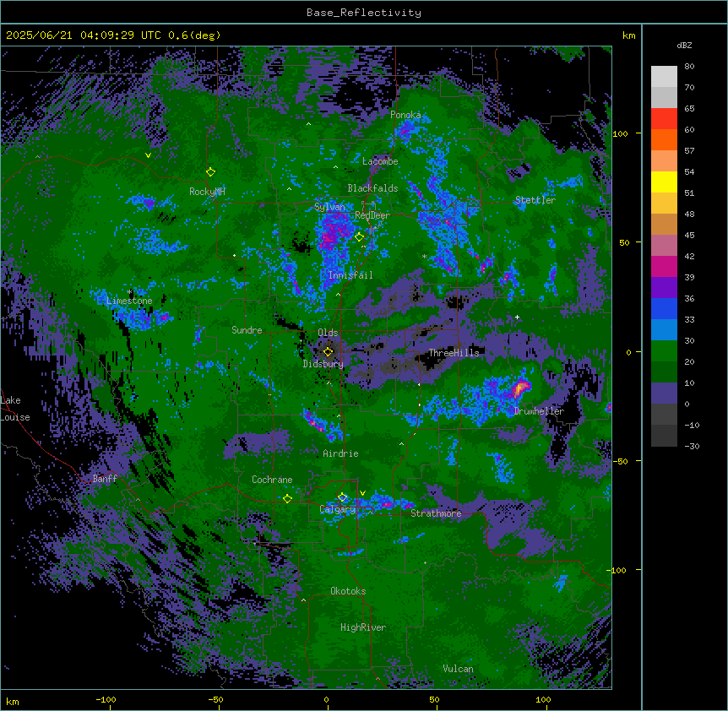The height and width of the screenshot is (711, 728).
Task: Click the Banff label
Action: click(x=105, y=479)
